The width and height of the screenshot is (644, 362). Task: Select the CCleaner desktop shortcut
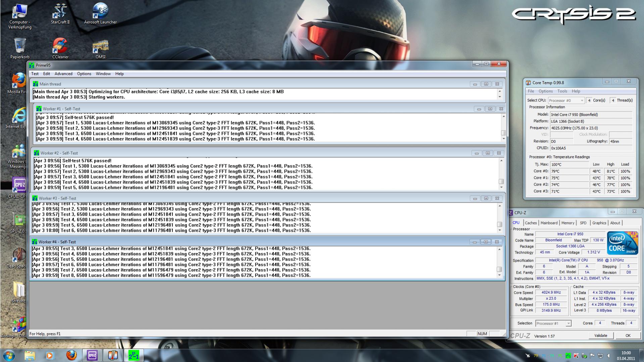click(60, 49)
